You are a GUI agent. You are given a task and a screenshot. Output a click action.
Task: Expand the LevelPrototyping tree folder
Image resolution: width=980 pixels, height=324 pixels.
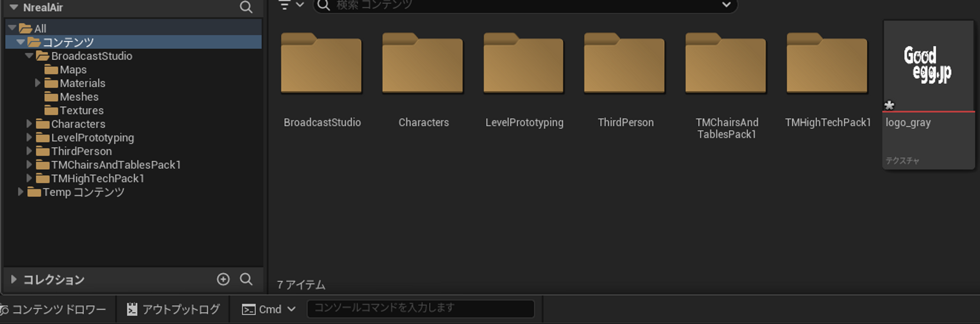pyautogui.click(x=29, y=138)
